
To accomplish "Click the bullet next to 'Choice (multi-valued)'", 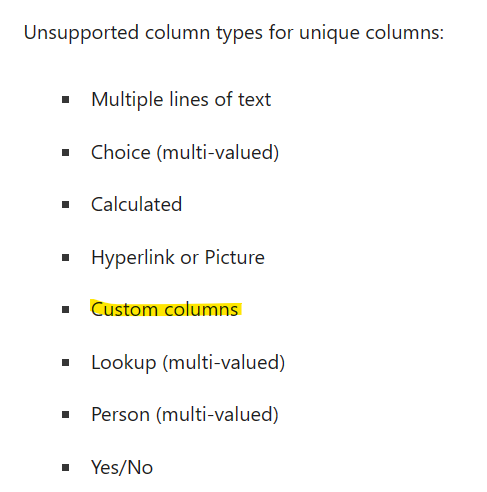I will (x=66, y=153).
